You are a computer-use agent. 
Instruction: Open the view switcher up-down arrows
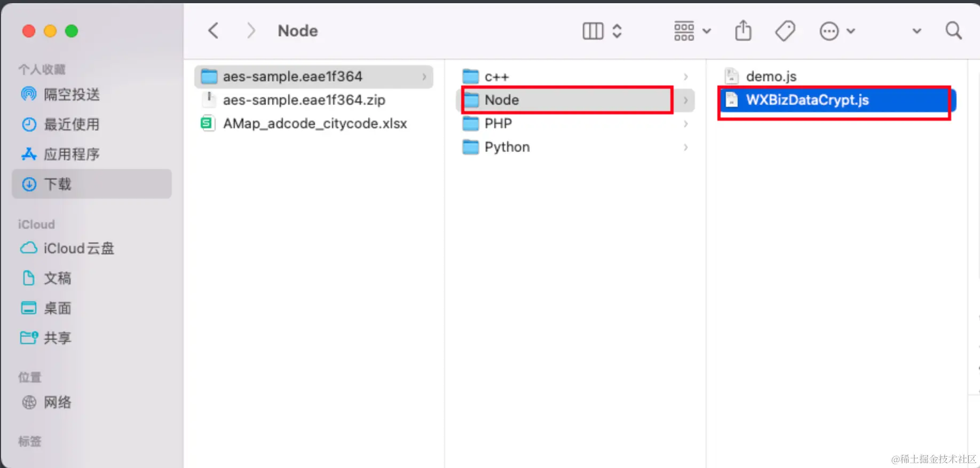pyautogui.click(x=617, y=31)
